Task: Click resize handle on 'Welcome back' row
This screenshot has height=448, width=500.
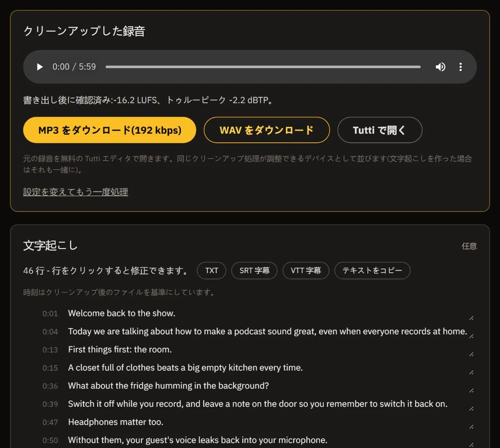Action: [x=471, y=318]
